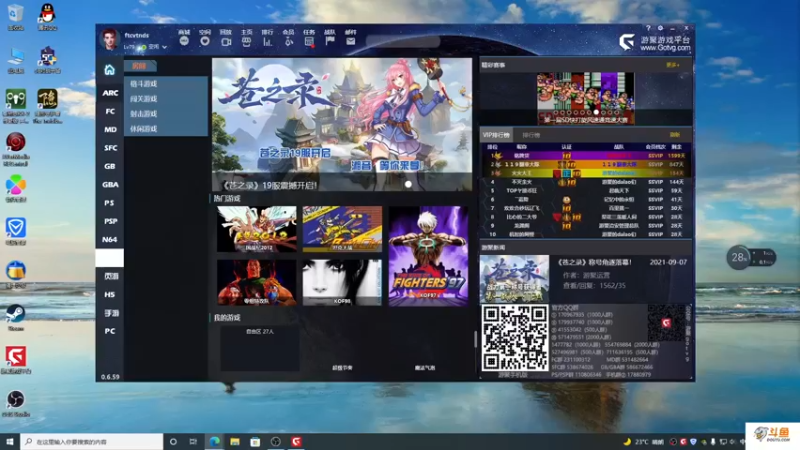The image size is (800, 450).
Task: Open 《苍之录》称号角逐落幕 news headline
Action: point(594,262)
